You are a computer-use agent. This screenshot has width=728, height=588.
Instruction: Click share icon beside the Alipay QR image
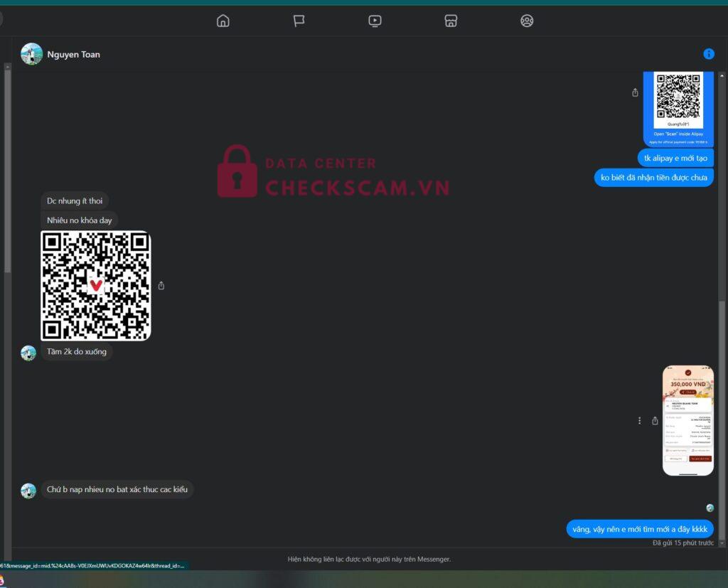(x=635, y=92)
